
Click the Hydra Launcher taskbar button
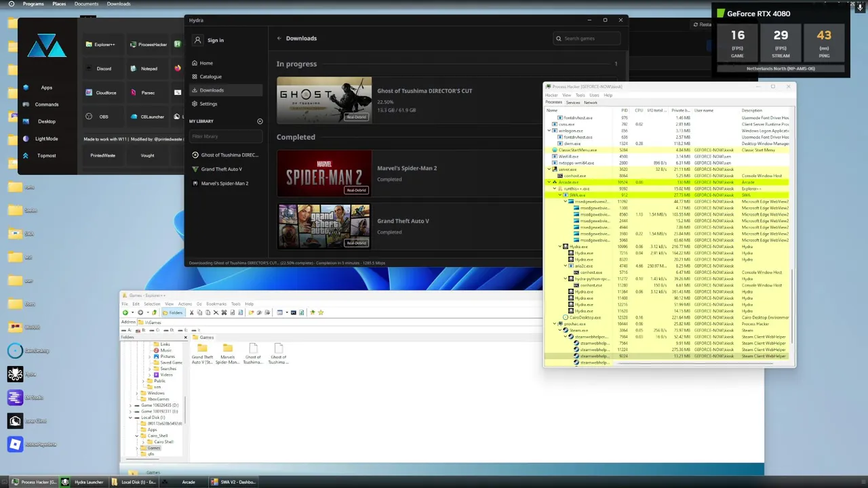pyautogui.click(x=83, y=482)
